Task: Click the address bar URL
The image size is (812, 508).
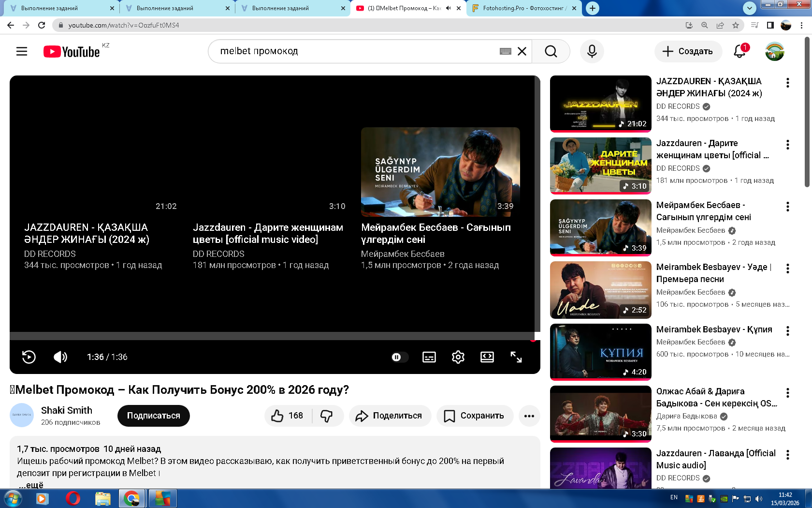Action: pos(124,25)
